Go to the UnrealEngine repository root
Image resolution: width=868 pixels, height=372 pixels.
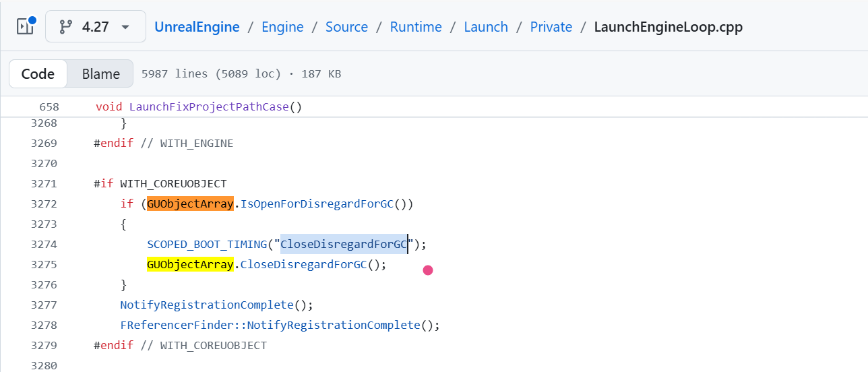[x=197, y=27]
